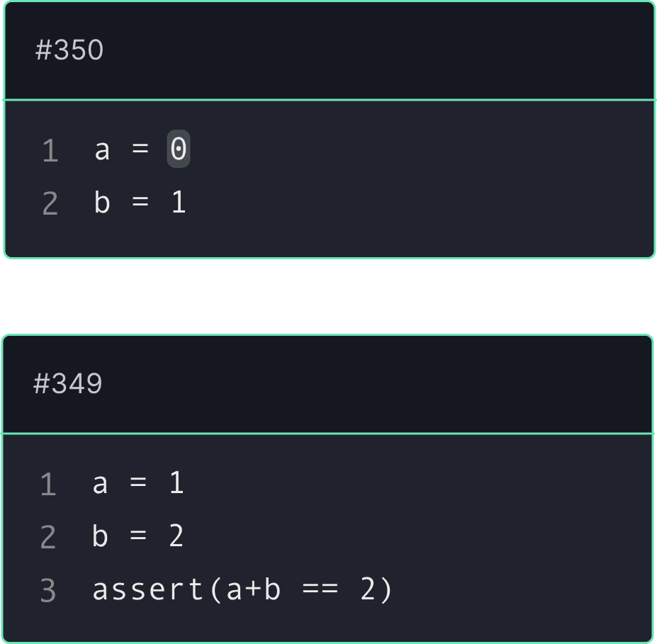
Task: Click the equals sign on line 1 of #350
Action: click(140, 148)
